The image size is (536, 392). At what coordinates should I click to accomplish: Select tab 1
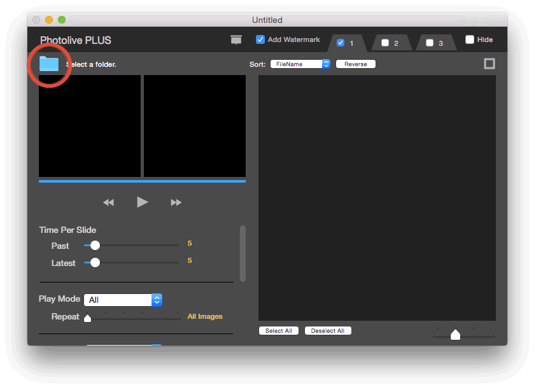pos(351,43)
